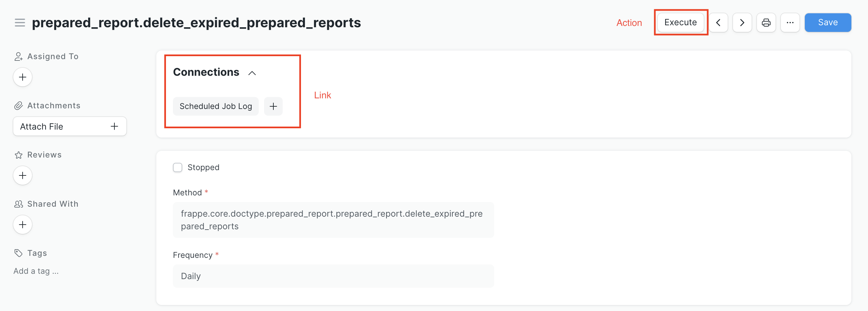Add an assignee using the plus under Assigned To

[x=22, y=77]
